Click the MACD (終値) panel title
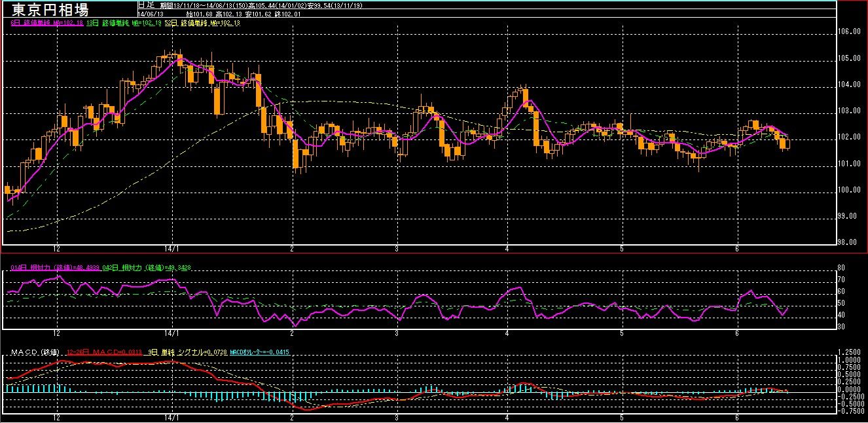This screenshot has height=423, width=868. (x=35, y=352)
